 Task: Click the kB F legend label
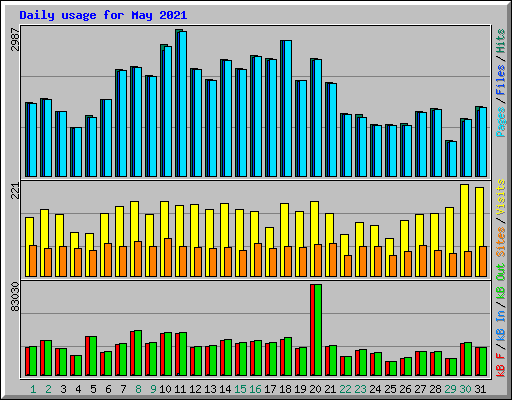coord(501,364)
